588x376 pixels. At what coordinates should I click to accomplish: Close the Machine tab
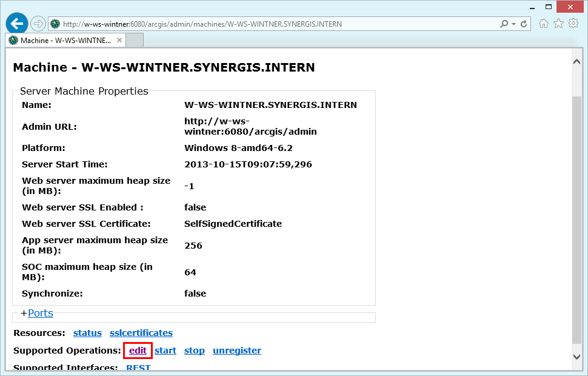click(119, 40)
